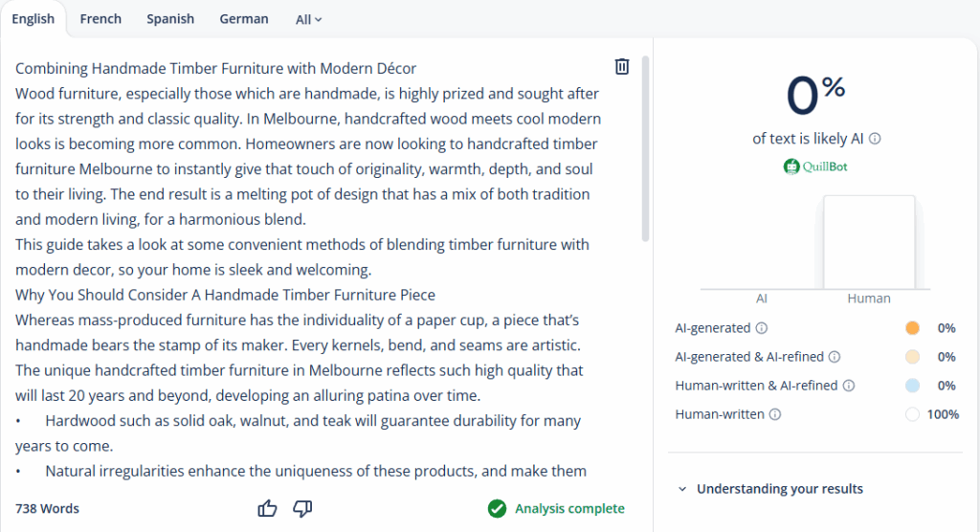Click the orange AI-generated color dot
Viewport: 980px width, 532px height.
(x=912, y=328)
